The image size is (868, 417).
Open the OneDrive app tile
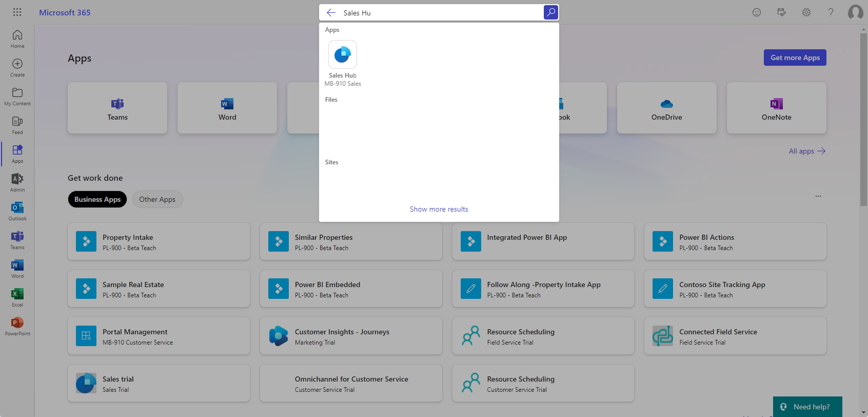667,108
